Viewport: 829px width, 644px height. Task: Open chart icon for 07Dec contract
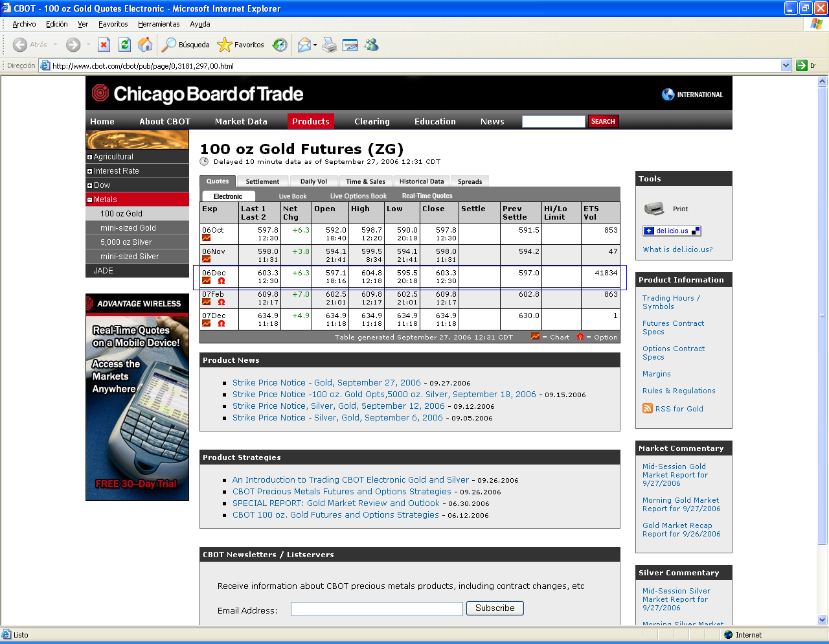[206, 323]
